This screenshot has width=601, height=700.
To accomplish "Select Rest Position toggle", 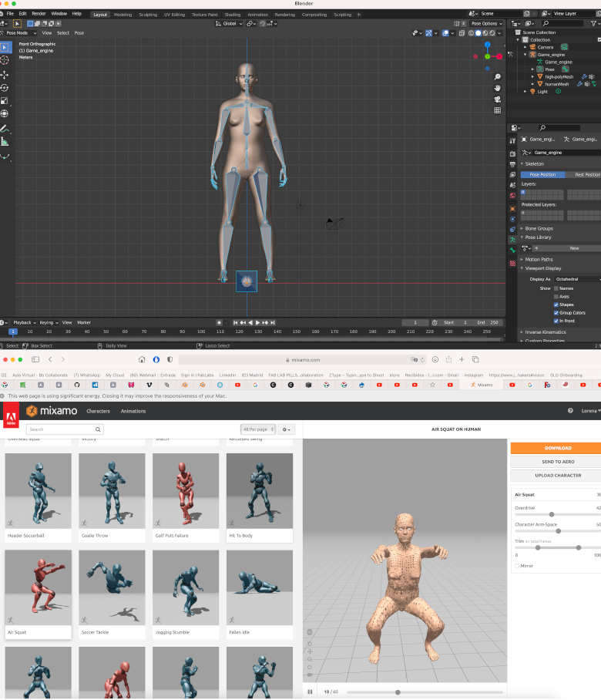I will click(x=583, y=174).
